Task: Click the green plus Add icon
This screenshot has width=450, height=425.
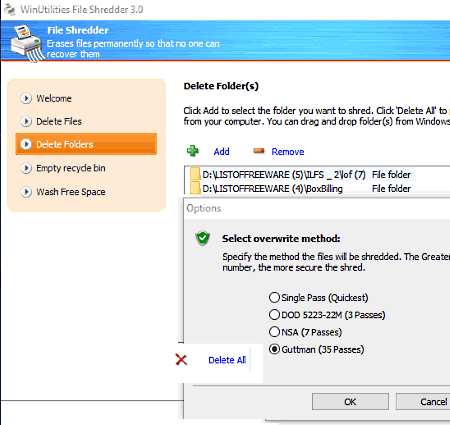Action: [x=193, y=151]
